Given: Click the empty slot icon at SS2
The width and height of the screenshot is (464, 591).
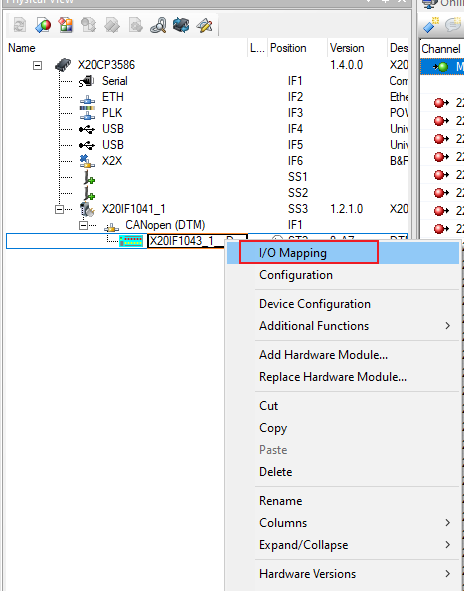Looking at the screenshot, I should point(89,193).
